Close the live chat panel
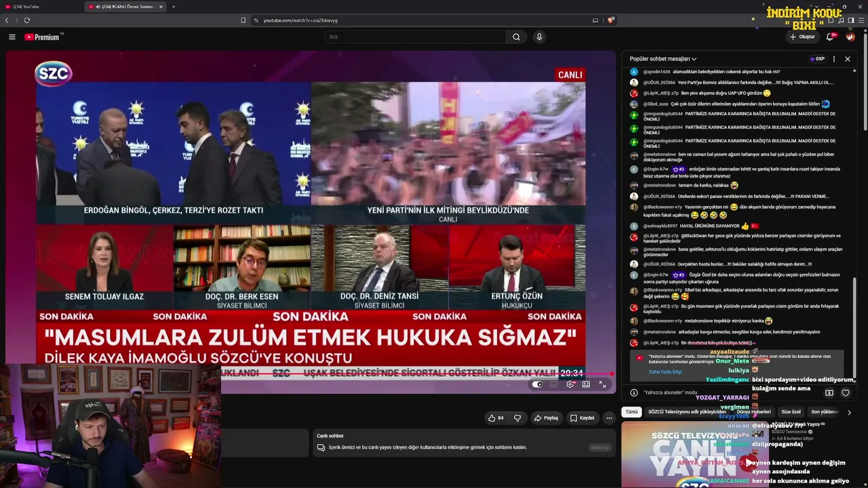Image resolution: width=868 pixels, height=488 pixels. (848, 59)
